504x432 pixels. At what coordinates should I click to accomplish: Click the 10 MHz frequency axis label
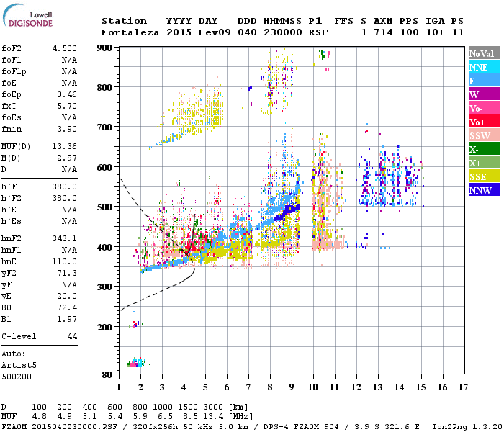coord(313,387)
